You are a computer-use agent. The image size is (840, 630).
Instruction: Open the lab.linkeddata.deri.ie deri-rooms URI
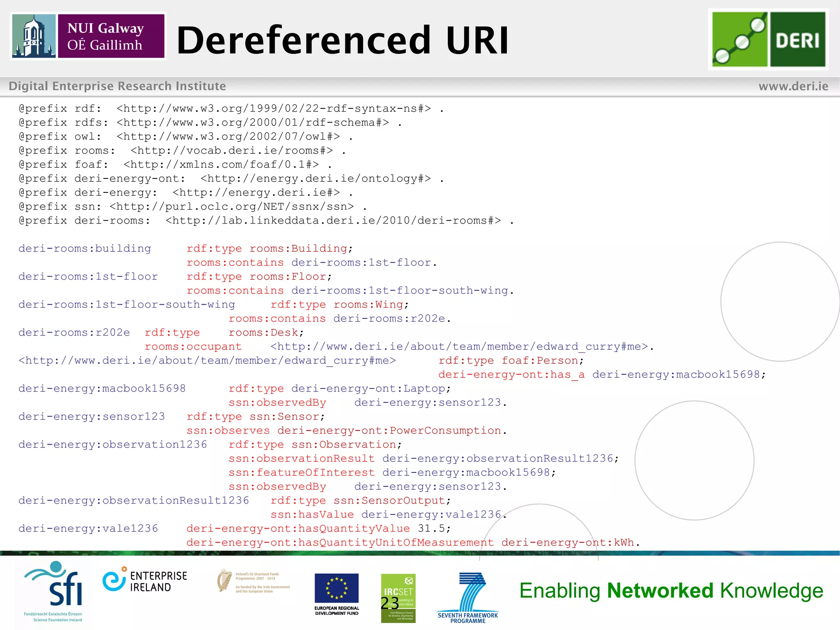[333, 220]
